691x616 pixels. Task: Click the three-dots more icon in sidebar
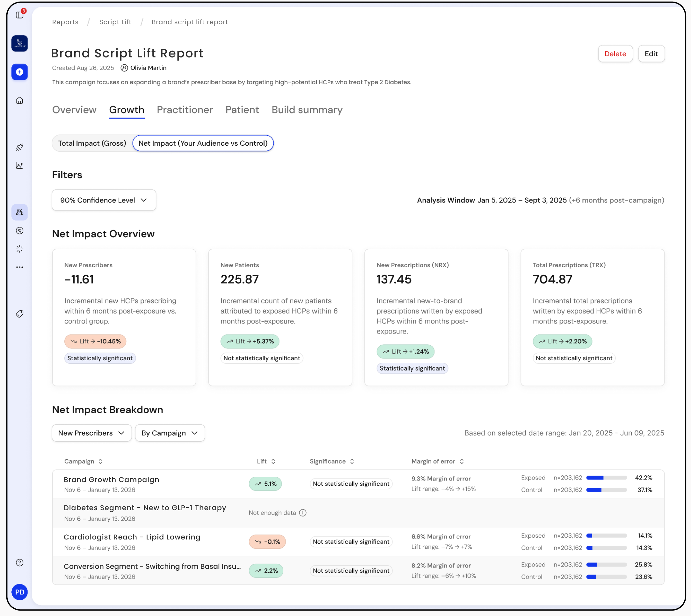pyautogui.click(x=20, y=267)
